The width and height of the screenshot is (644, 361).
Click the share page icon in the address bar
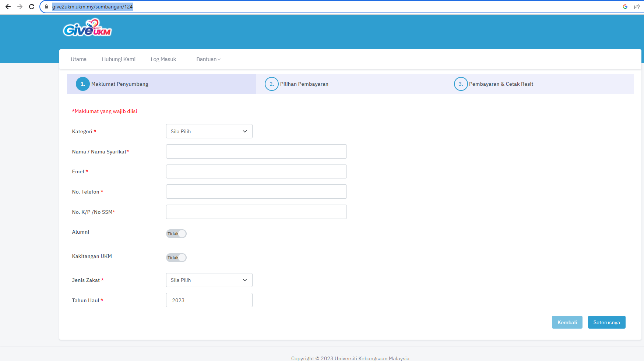point(637,7)
